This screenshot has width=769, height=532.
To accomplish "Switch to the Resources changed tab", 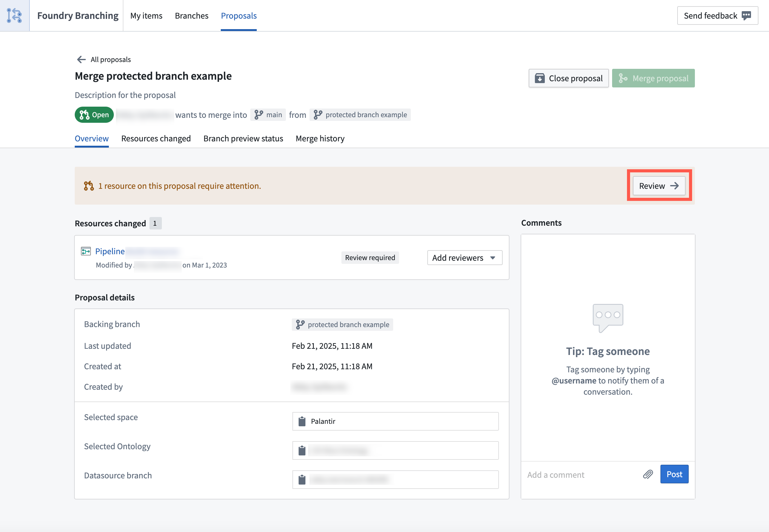I will coord(156,138).
